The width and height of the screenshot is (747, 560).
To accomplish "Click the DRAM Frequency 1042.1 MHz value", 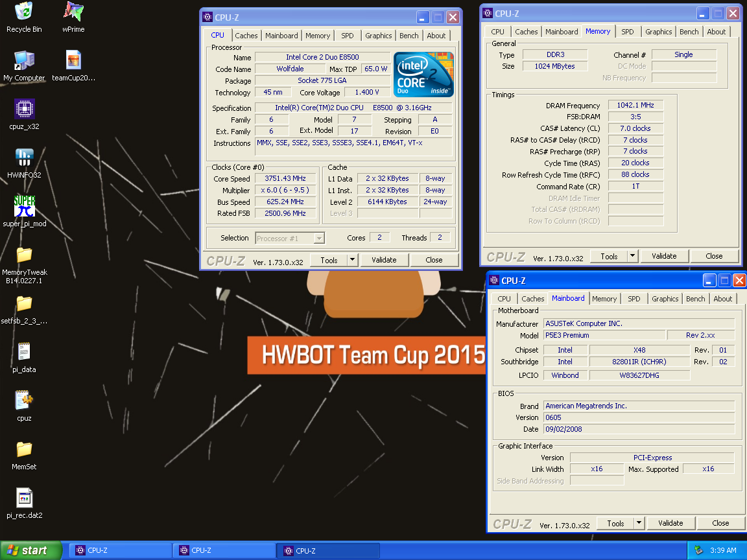I will (x=635, y=105).
